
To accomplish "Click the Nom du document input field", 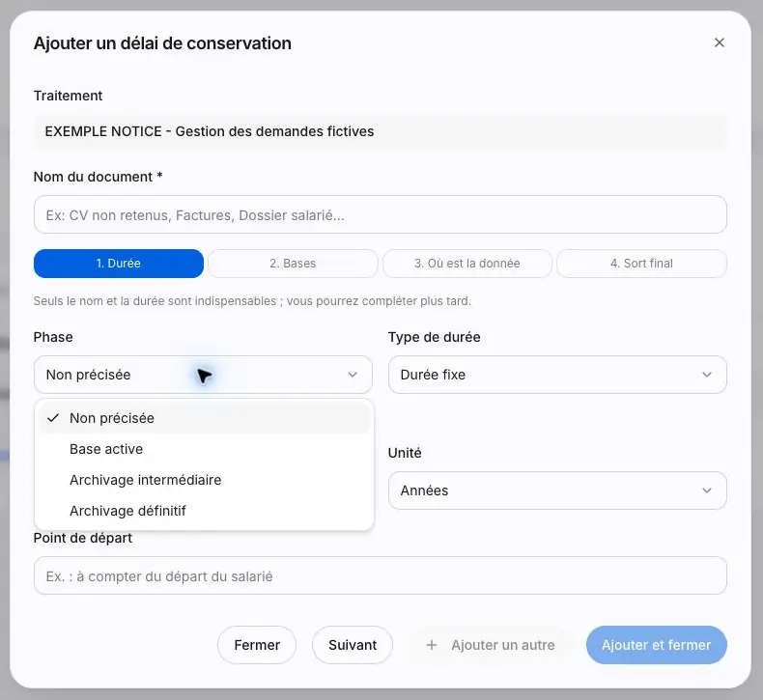I will 380,214.
